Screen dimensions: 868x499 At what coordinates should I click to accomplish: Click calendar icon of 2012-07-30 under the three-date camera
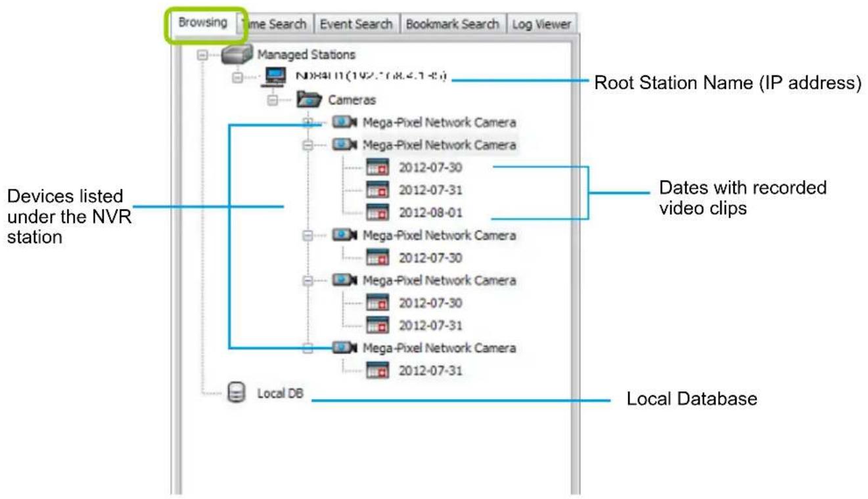377,168
